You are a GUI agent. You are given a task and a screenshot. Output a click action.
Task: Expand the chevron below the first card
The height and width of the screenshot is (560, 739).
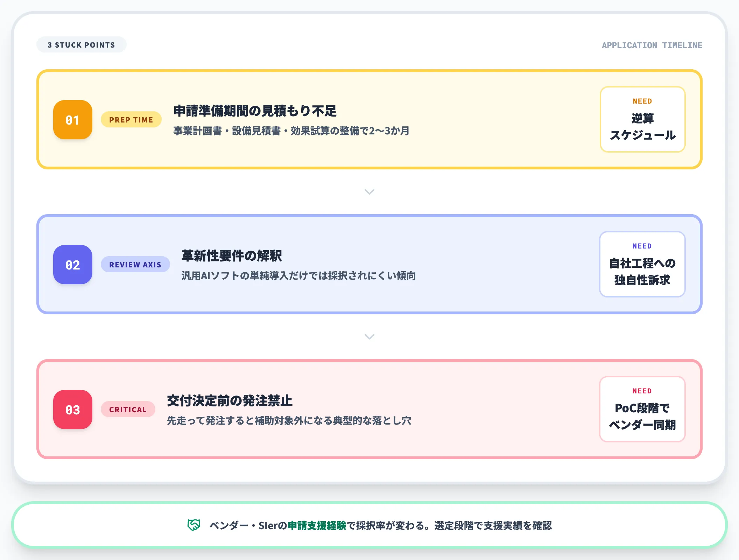click(x=369, y=192)
